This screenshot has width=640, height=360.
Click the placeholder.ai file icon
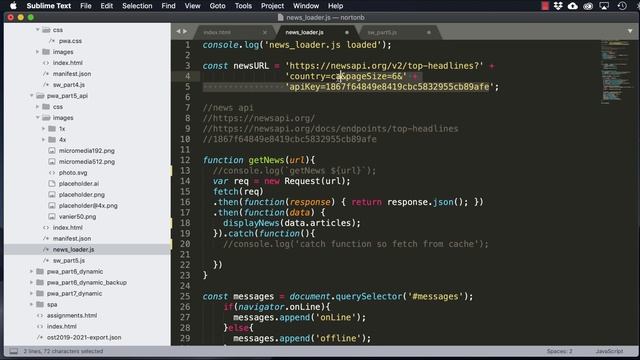pyautogui.click(x=52, y=184)
